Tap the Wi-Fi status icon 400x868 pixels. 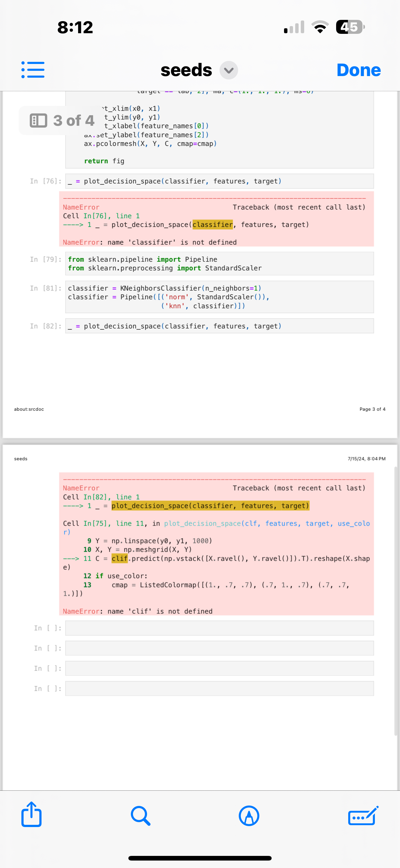click(x=320, y=27)
